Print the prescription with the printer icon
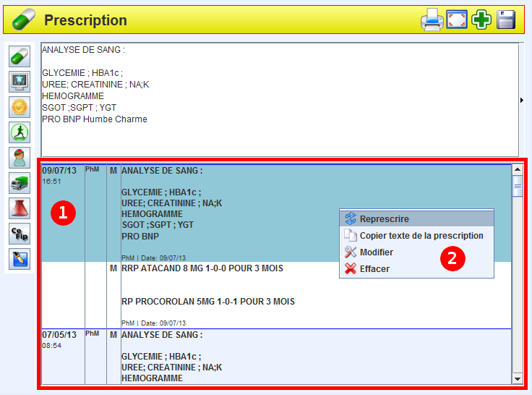Viewport: 532px width, 395px height. pos(432,20)
